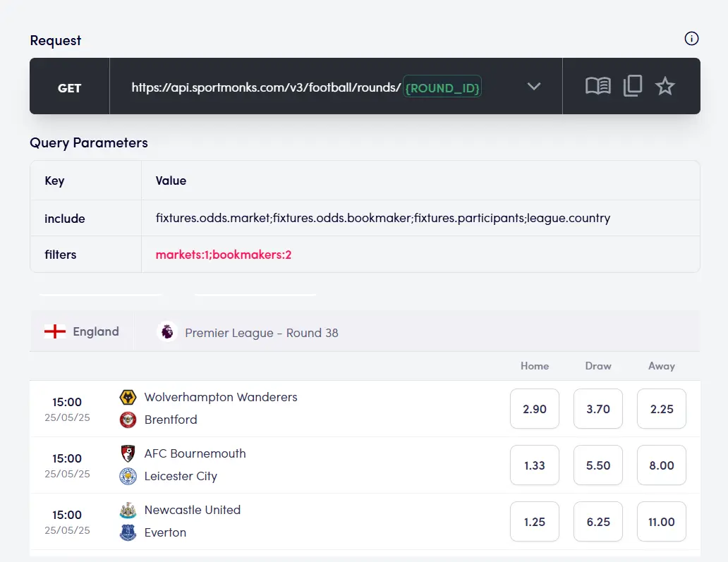Select draw odds 6.25 Newcastle match

click(598, 522)
